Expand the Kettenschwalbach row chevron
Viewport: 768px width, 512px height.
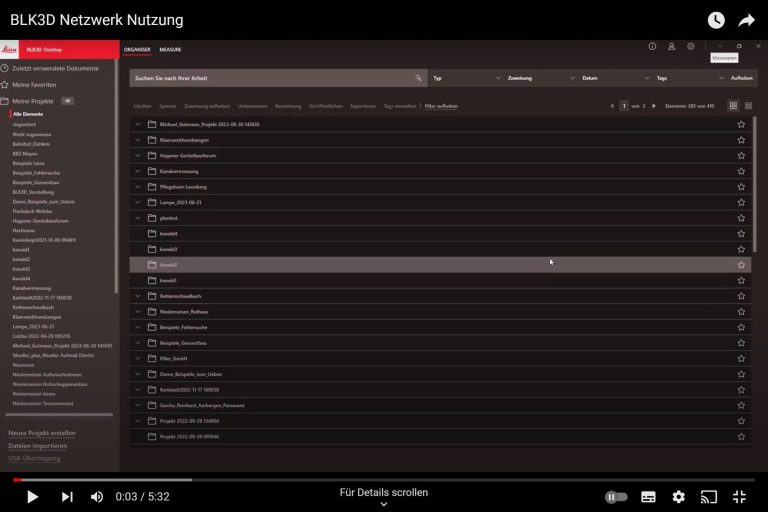[x=138, y=296]
